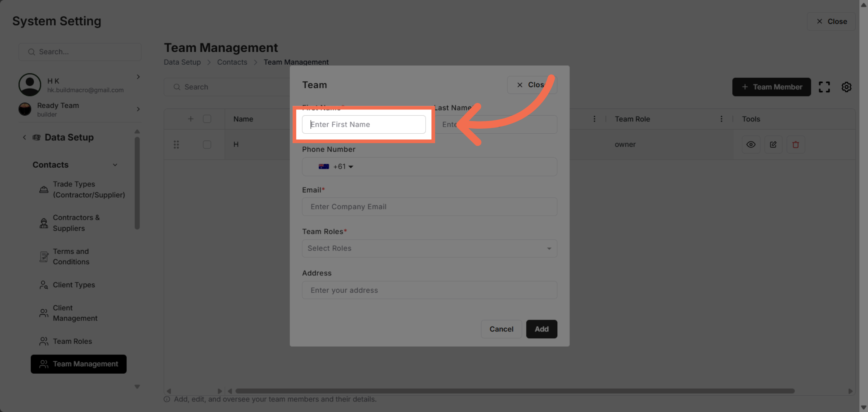Click the horizontal table scrollbar

(x=515, y=391)
